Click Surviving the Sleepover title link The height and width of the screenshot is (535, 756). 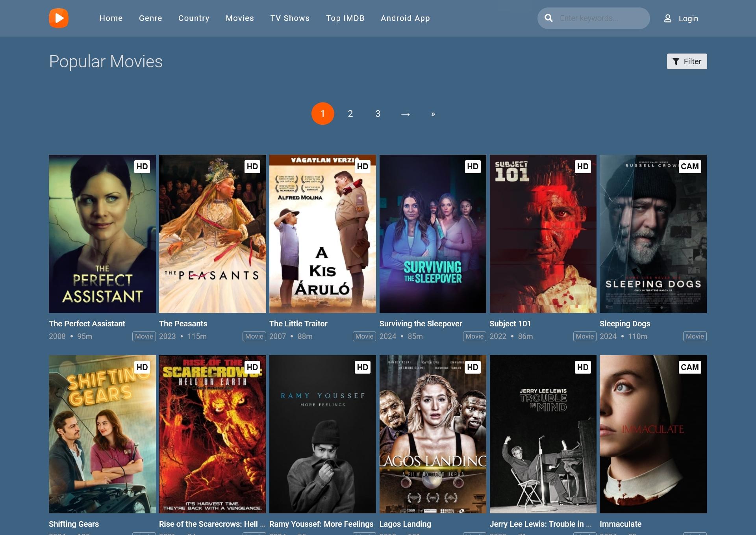(421, 324)
